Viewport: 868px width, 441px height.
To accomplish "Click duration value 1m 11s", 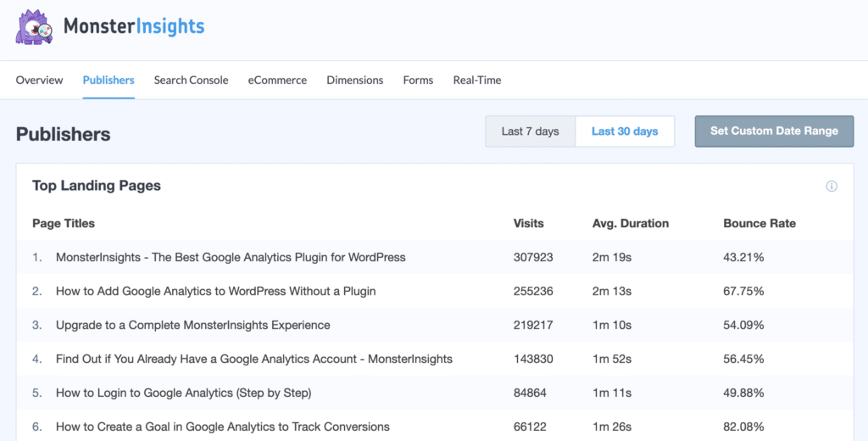I will [x=612, y=393].
